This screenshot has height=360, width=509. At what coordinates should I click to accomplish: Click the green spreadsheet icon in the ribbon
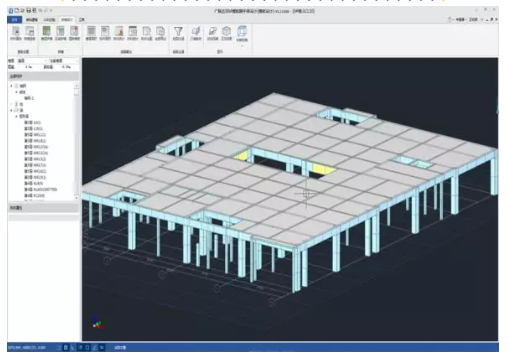pyautogui.click(x=47, y=31)
